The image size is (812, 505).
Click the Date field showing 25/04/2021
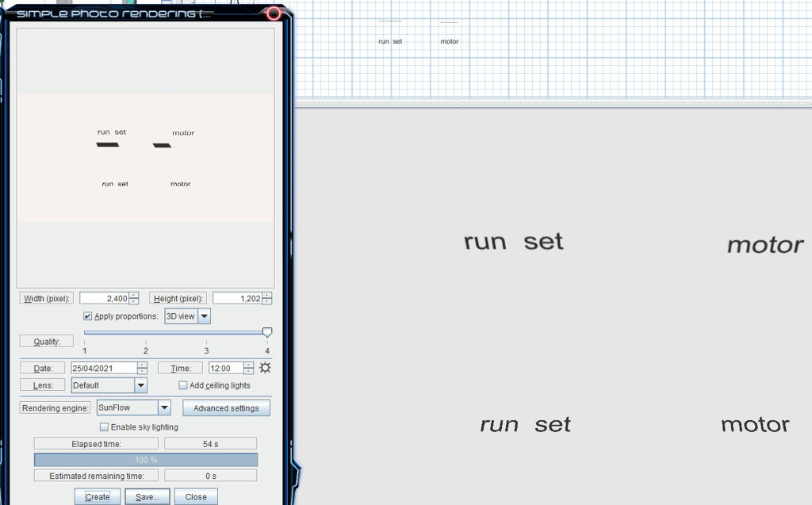(x=104, y=369)
